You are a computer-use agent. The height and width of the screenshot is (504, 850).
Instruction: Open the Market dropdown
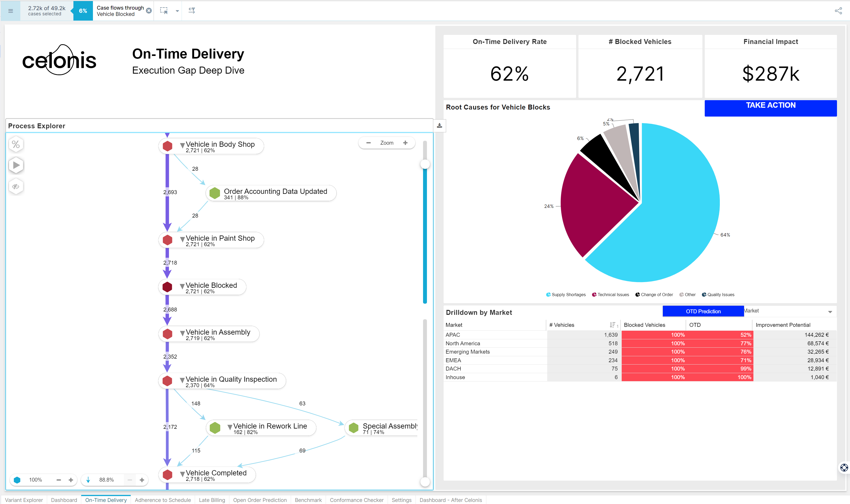coord(790,311)
